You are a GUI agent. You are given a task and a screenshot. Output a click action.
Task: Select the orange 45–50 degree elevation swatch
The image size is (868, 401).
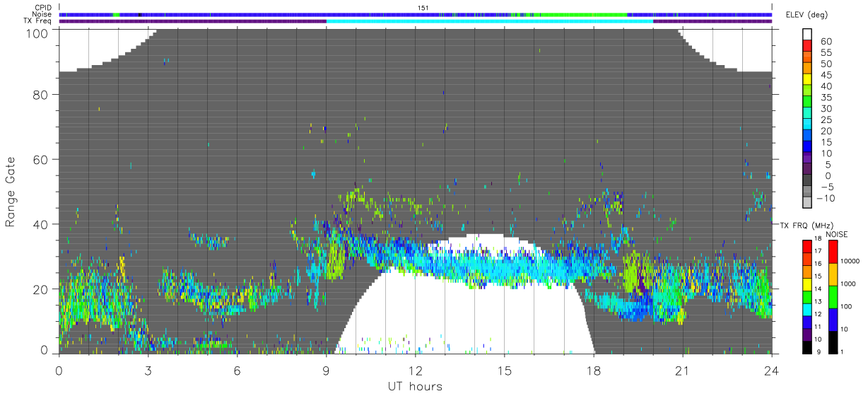coord(808,69)
